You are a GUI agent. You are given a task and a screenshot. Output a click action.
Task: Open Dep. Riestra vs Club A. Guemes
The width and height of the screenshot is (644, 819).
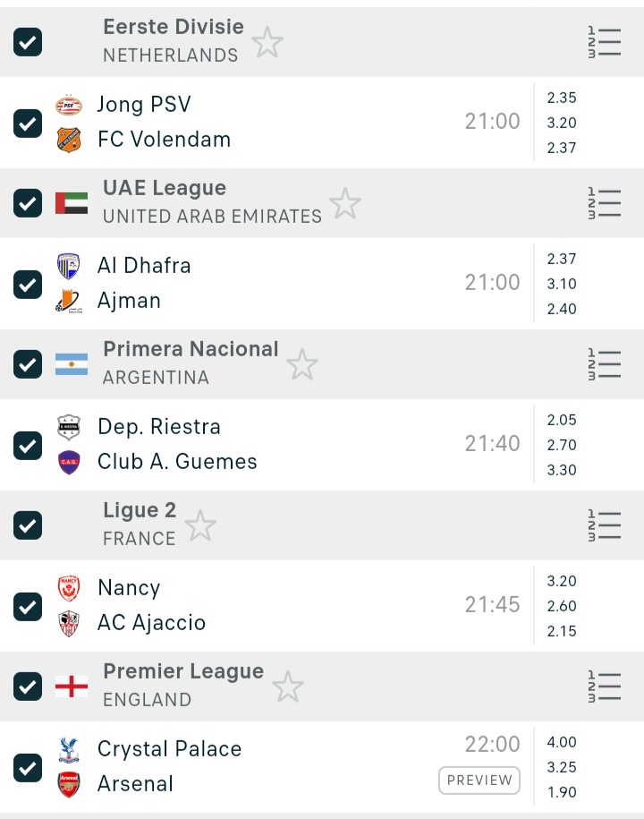click(268, 445)
